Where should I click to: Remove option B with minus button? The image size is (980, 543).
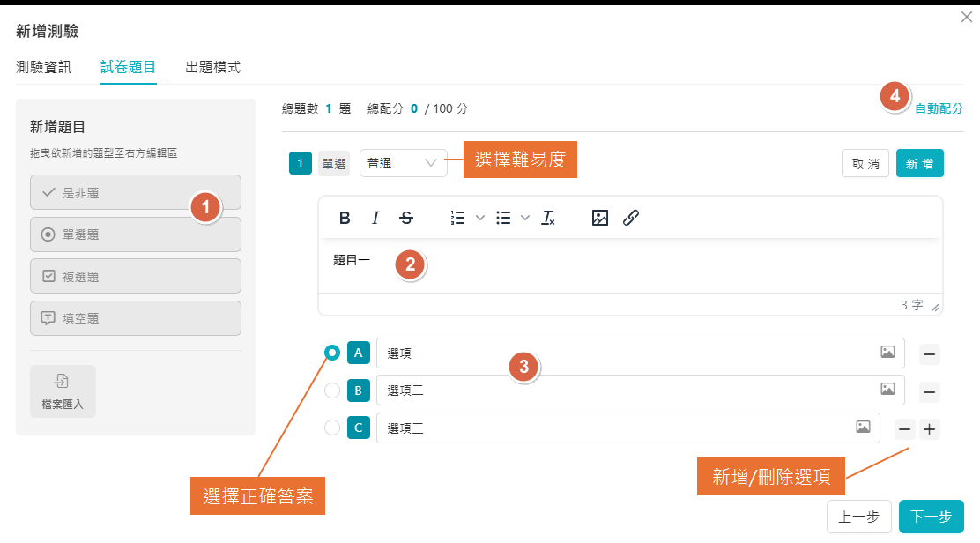click(930, 391)
